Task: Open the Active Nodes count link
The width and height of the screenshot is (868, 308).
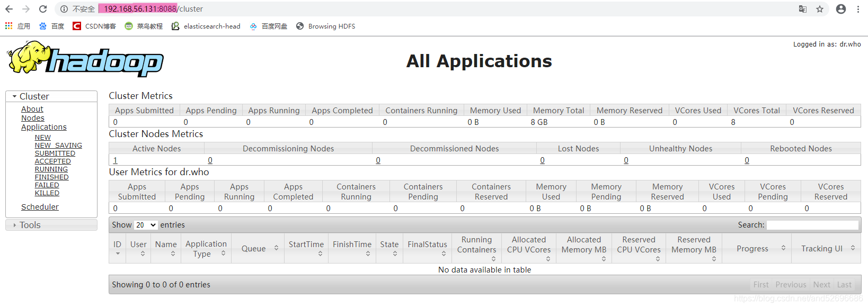Action: (115, 160)
